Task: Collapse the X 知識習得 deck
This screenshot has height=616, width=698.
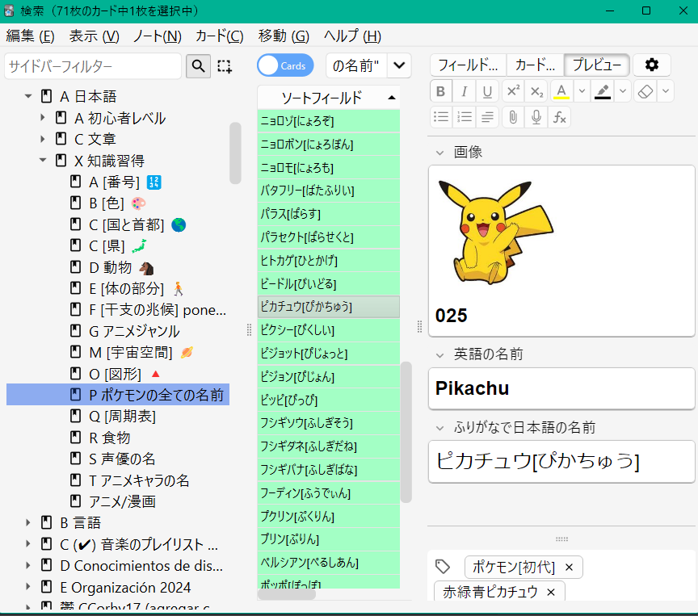Action: [x=43, y=160]
